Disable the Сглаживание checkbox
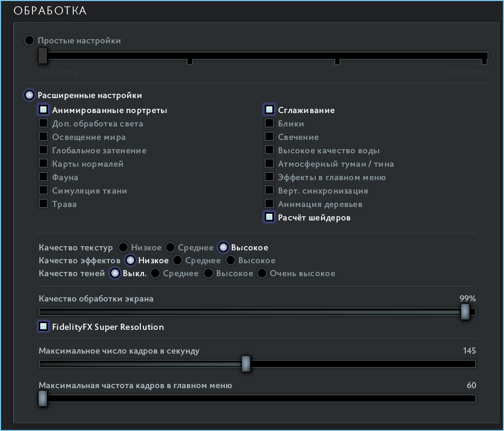 pyautogui.click(x=269, y=110)
